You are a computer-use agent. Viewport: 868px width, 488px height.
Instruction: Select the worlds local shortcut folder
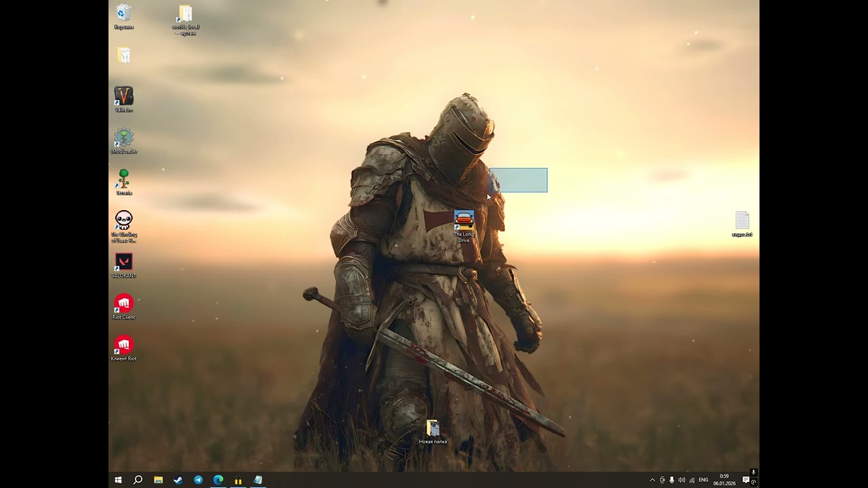[x=185, y=20]
